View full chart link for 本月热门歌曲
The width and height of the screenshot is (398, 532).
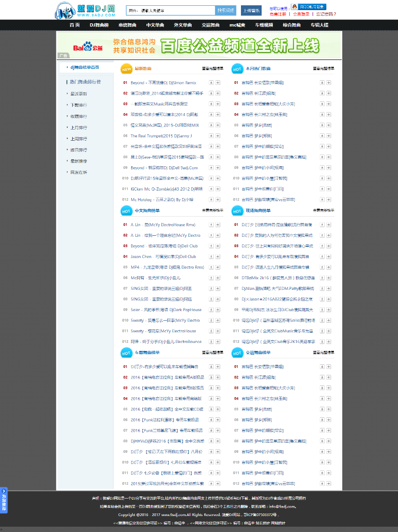(323, 68)
